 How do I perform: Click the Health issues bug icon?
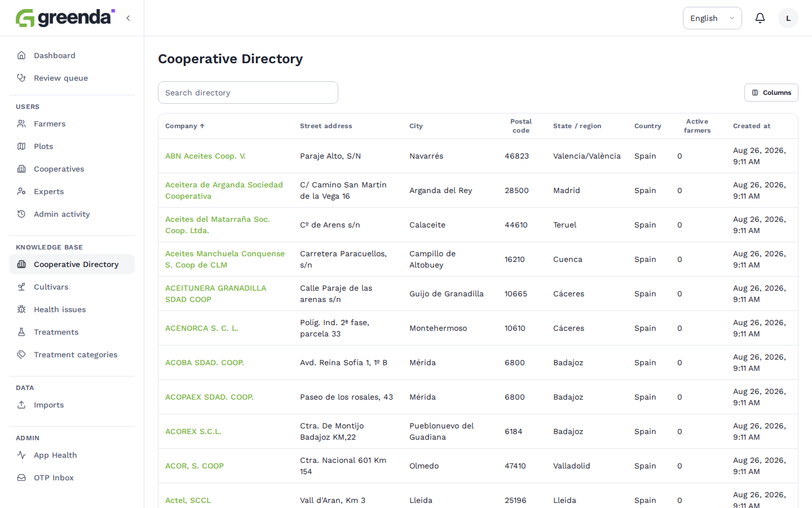pyautogui.click(x=21, y=309)
